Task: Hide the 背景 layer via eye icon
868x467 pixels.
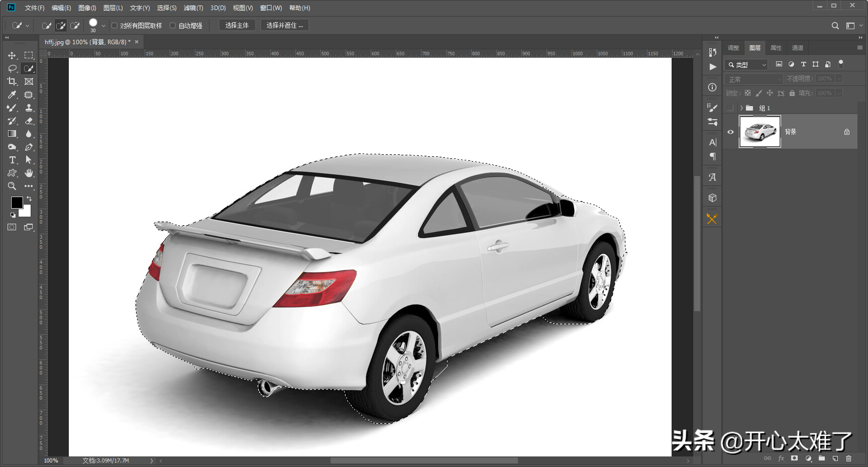Action: coord(730,132)
